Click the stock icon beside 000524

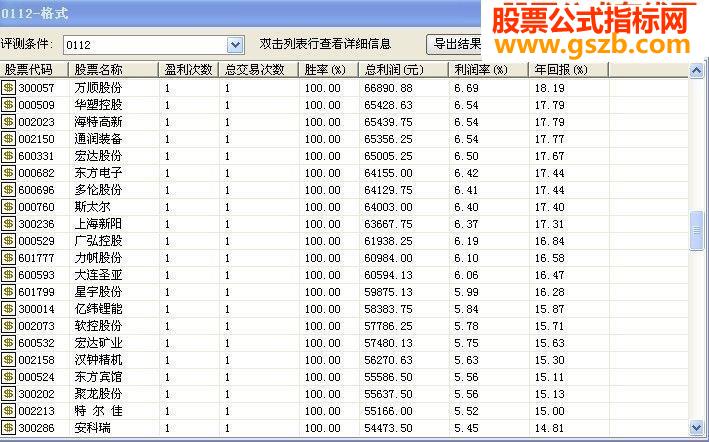tap(8, 377)
